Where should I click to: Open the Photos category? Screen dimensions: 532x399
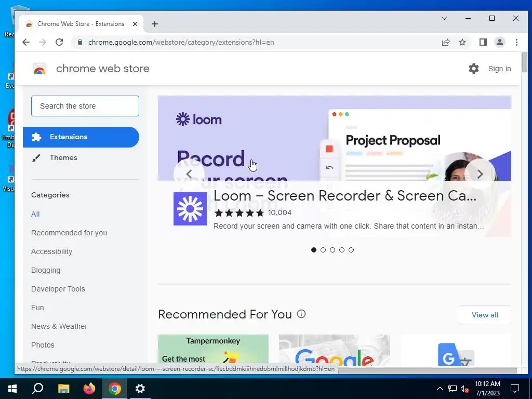click(x=43, y=345)
